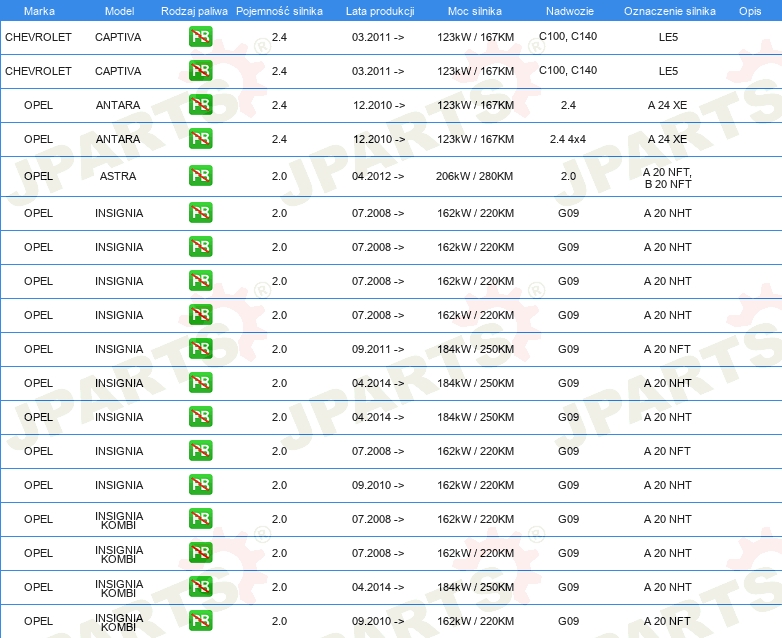Click fuel icon in the first Insignia Kombi row

[200, 519]
